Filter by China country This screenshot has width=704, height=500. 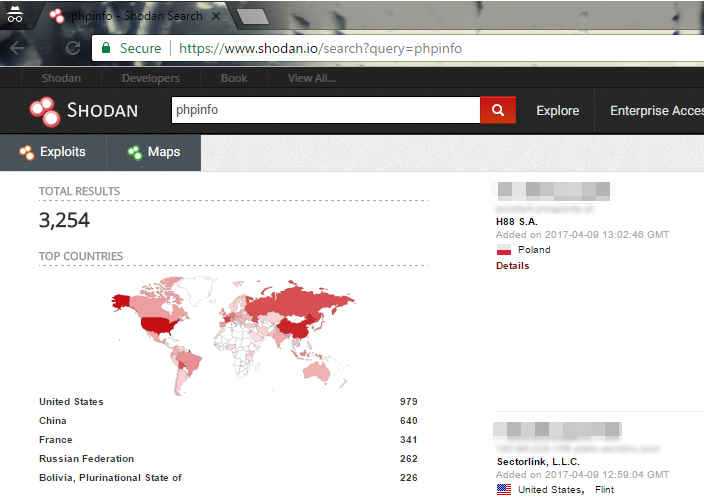(x=53, y=421)
